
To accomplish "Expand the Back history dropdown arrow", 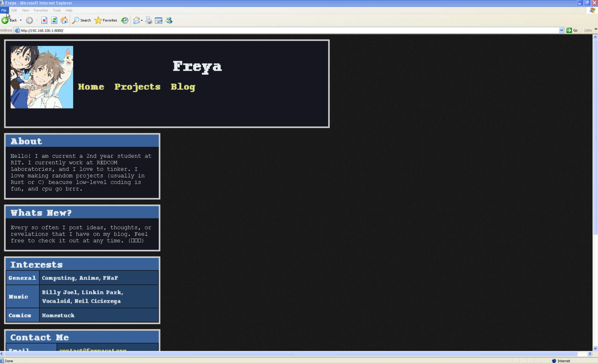I will click(x=21, y=20).
